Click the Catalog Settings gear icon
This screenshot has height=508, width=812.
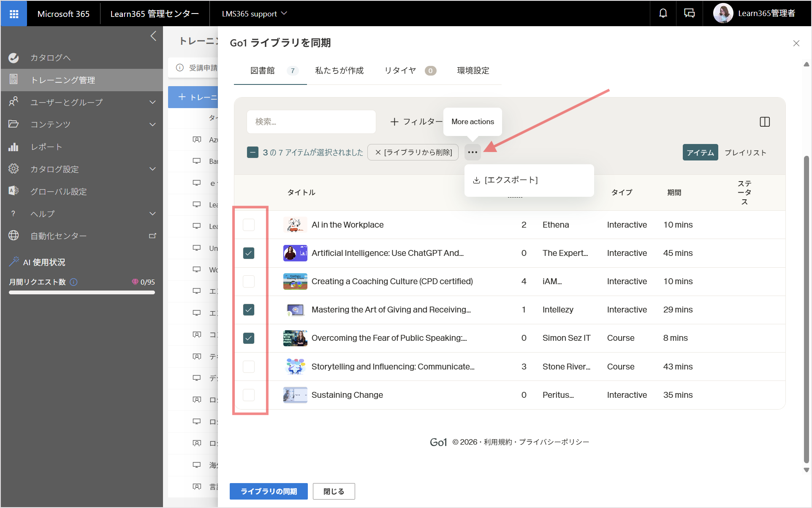tap(14, 169)
